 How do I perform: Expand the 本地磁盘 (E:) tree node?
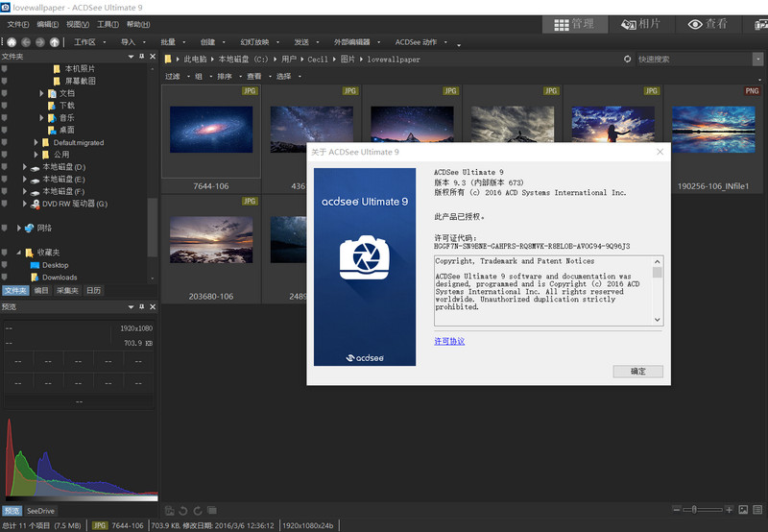coord(25,180)
